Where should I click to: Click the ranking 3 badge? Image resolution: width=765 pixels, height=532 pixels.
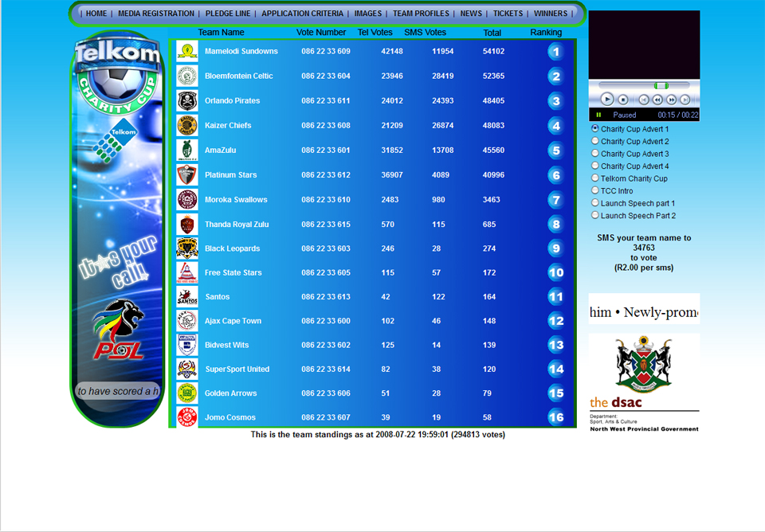[555, 101]
